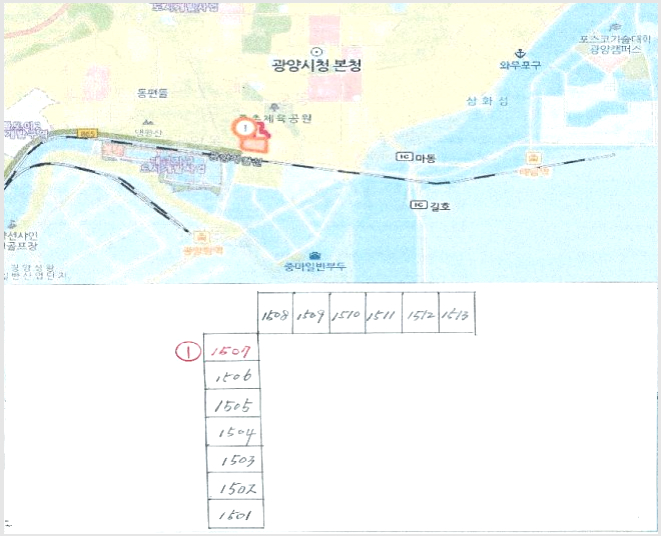Click the orange location marker numbered 1
This screenshot has width=661, height=536.
pyautogui.click(x=244, y=128)
